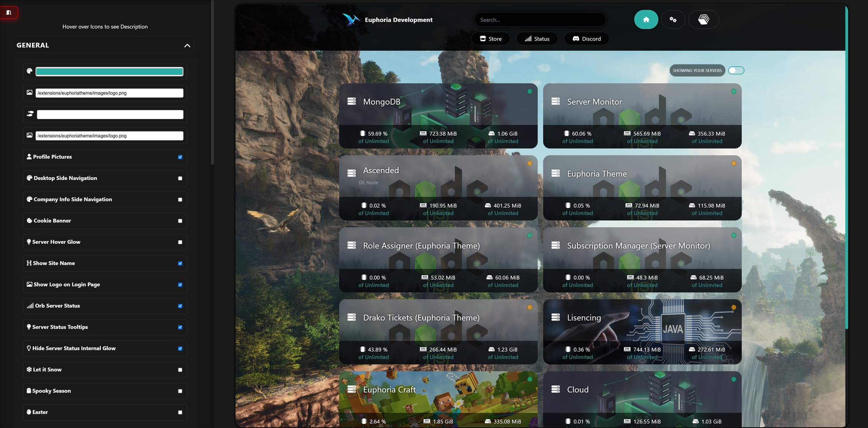868x428 pixels.
Task: Click the image icon next to the logo path
Action: 29,92
